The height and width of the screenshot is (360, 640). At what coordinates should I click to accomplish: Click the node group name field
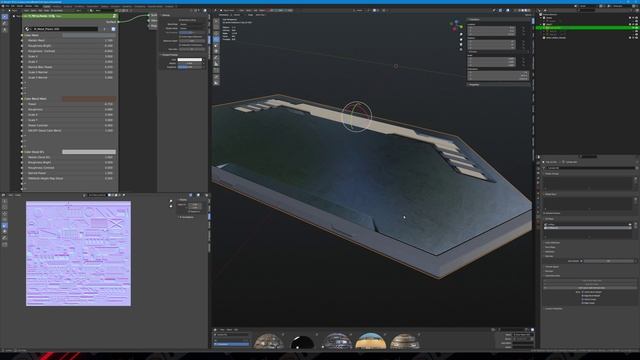[65, 29]
